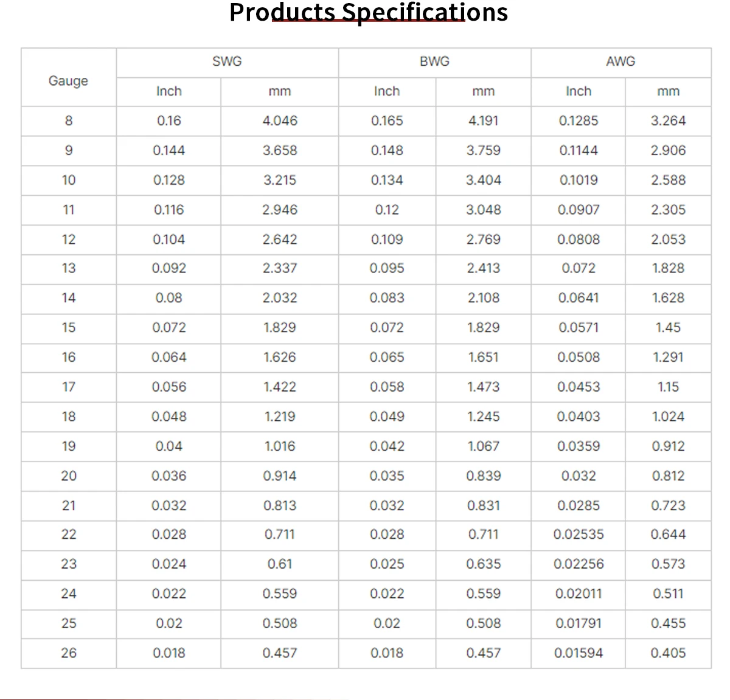This screenshot has width=730, height=700.
Task: Select the Inch subheader under SWG
Action: [x=169, y=91]
